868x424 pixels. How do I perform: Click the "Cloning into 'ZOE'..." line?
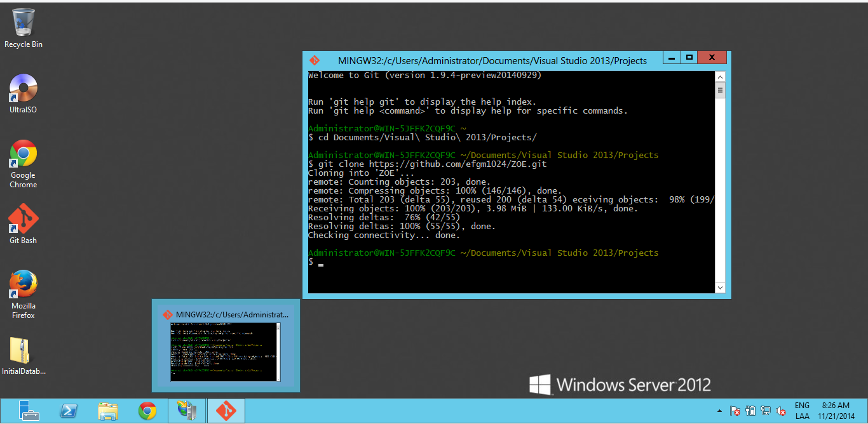pyautogui.click(x=361, y=173)
